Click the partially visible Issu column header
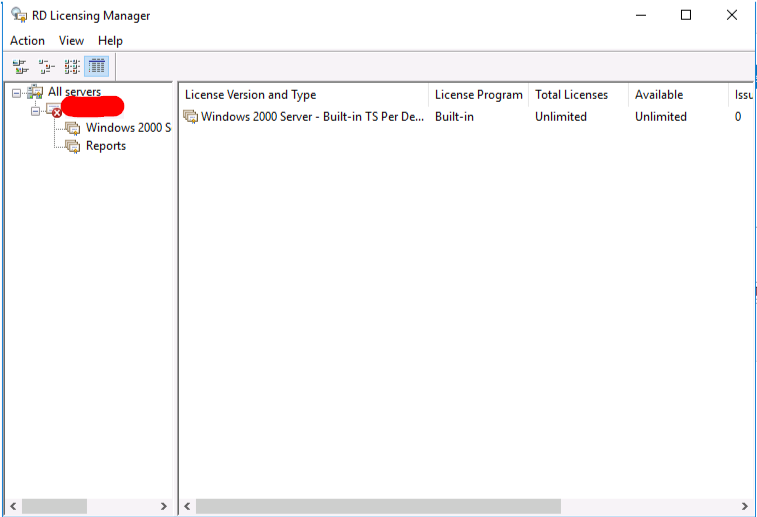This screenshot has height=517, width=757. (742, 95)
